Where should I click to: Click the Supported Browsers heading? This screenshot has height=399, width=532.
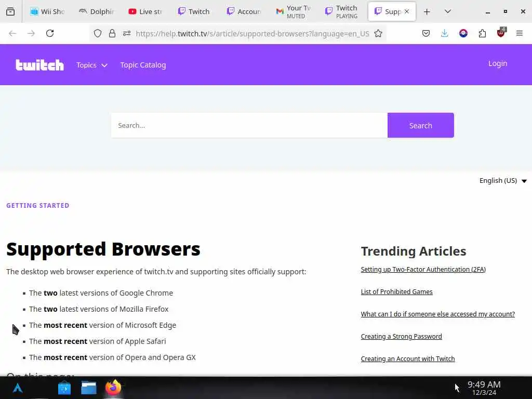click(x=103, y=249)
